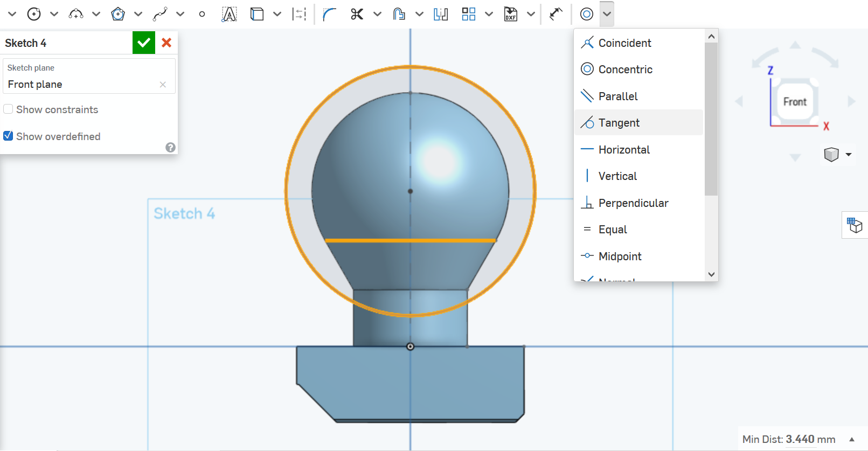This screenshot has height=451, width=868.
Task: Expand the DXF insert options arrow
Action: tap(531, 14)
